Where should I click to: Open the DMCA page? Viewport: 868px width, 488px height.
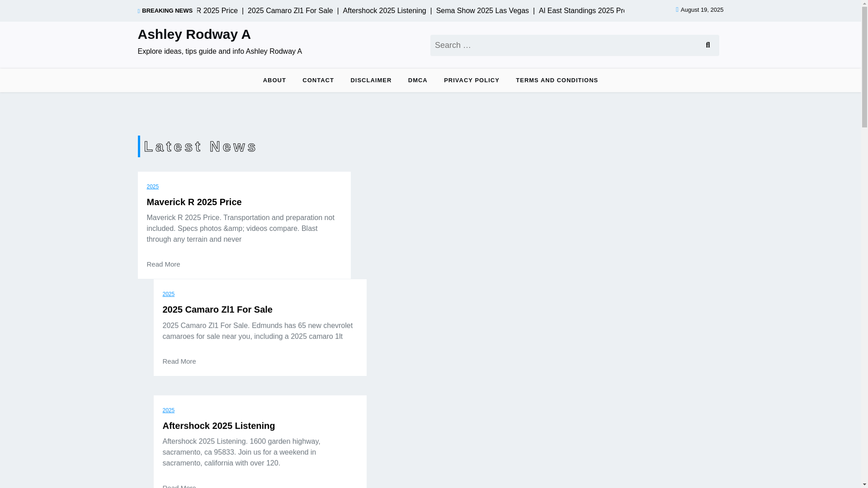tap(418, 80)
